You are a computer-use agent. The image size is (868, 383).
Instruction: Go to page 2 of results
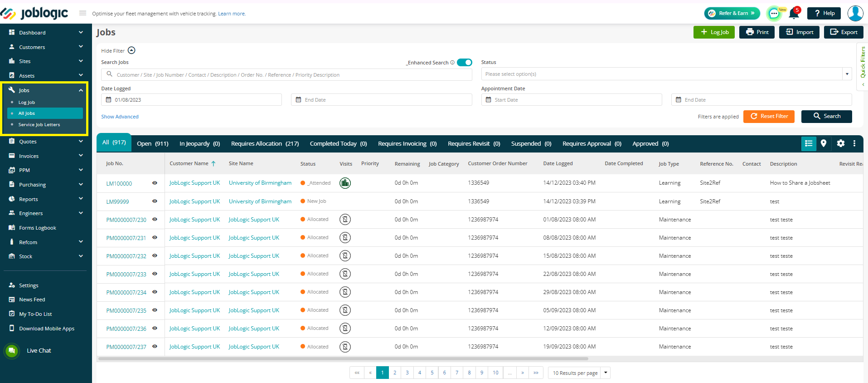click(x=395, y=373)
